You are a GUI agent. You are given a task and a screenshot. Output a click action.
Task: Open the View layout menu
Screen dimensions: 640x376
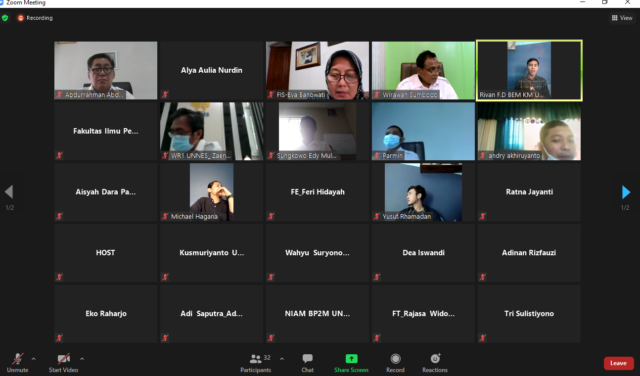622,18
